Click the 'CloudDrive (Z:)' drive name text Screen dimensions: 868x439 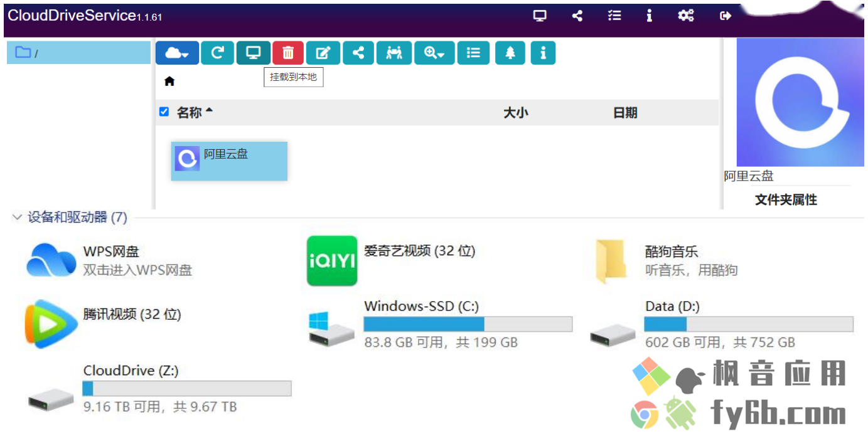click(131, 371)
